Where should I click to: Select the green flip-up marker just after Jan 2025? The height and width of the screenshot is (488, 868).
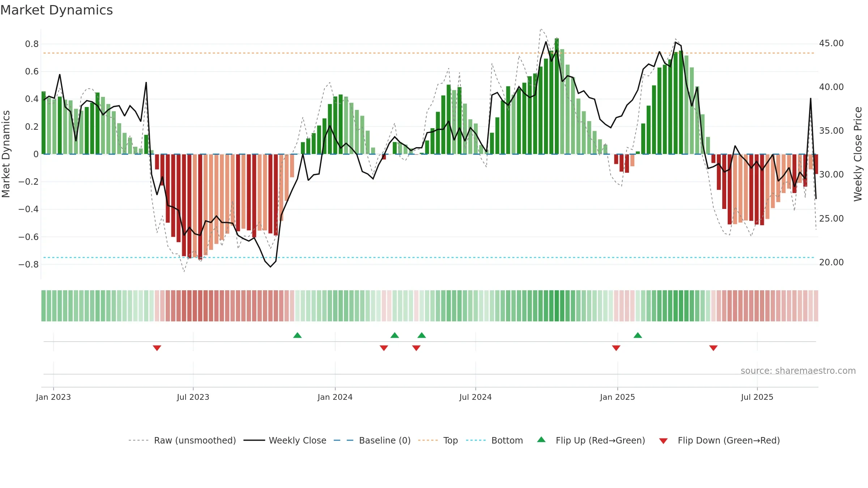(x=638, y=335)
